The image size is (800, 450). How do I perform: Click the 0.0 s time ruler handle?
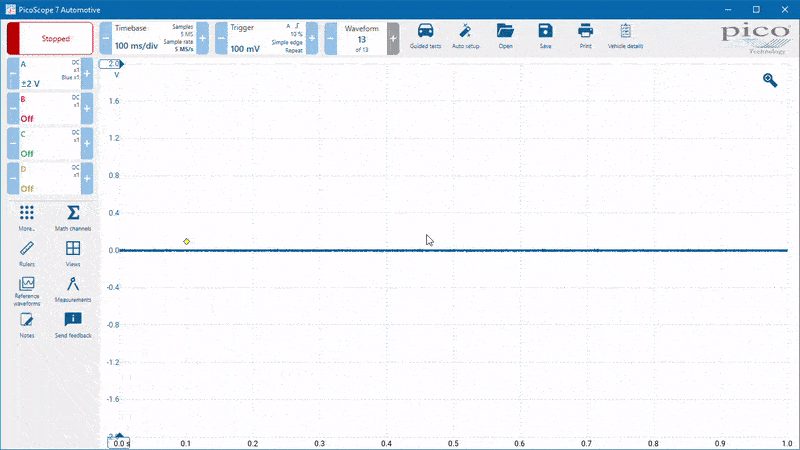click(x=119, y=442)
